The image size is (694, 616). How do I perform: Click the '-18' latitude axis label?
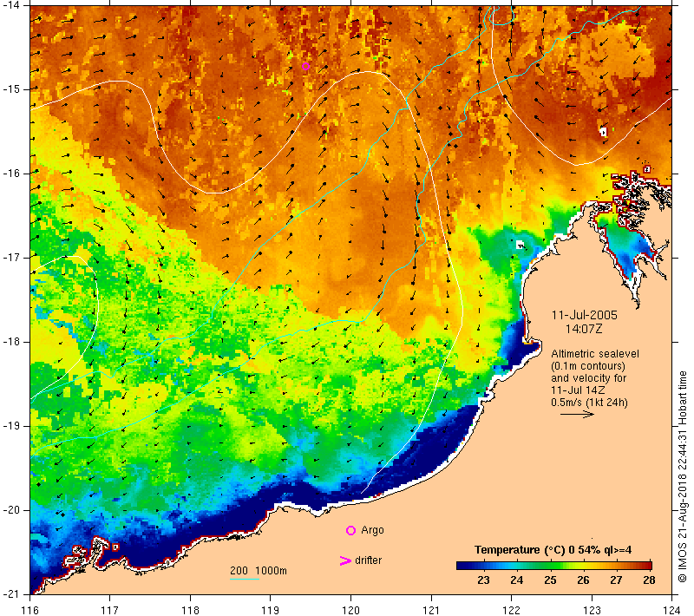pos(10,342)
